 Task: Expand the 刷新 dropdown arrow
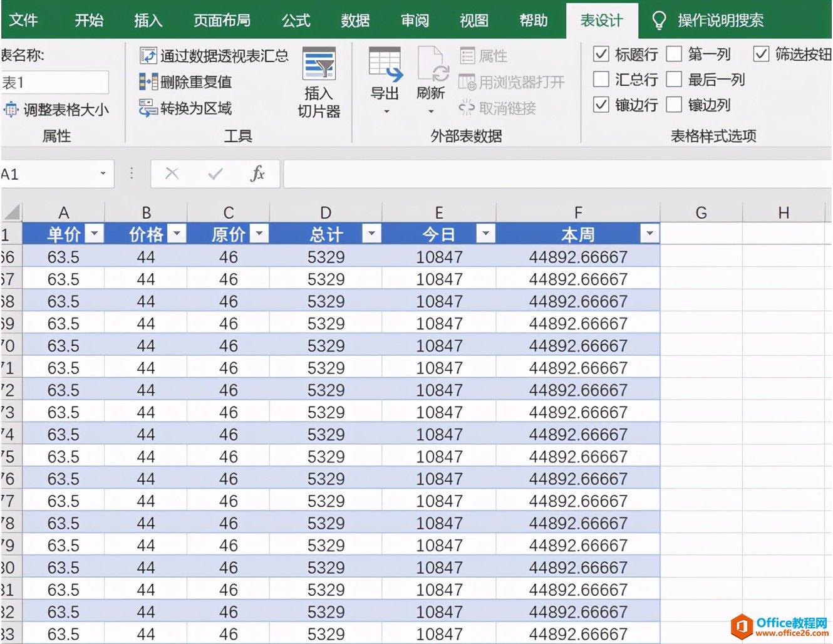coord(431,112)
